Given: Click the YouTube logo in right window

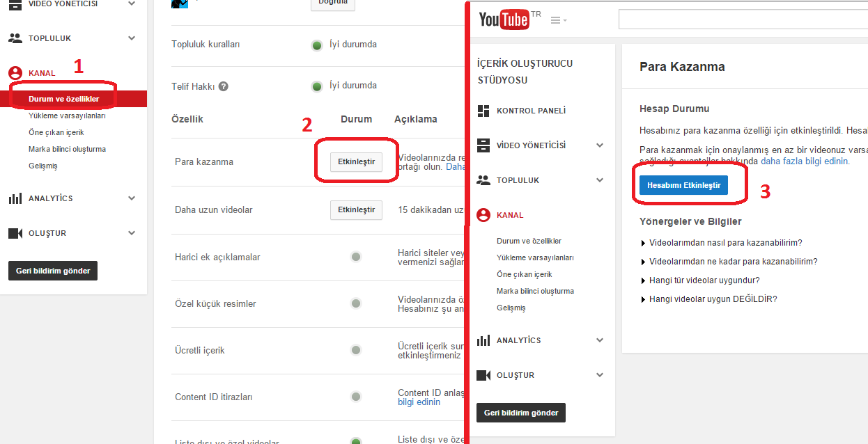Looking at the screenshot, I should (x=504, y=20).
